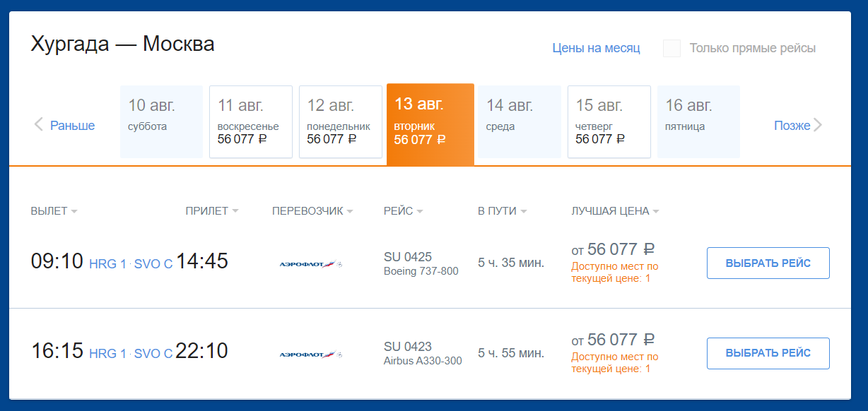The height and width of the screenshot is (411, 868).
Task: Click Выбрать рейс for 09:10 flight
Action: click(x=768, y=263)
